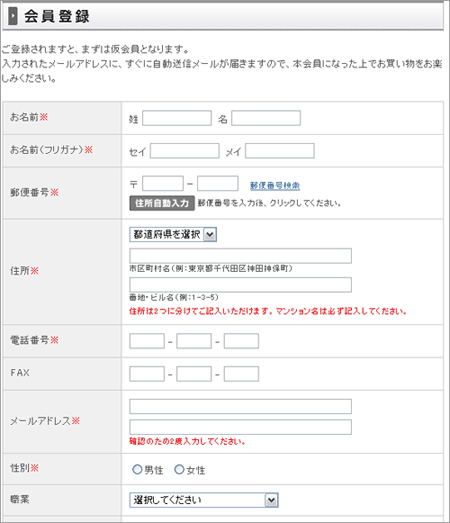Click the 住所自動入力 button

click(x=162, y=203)
